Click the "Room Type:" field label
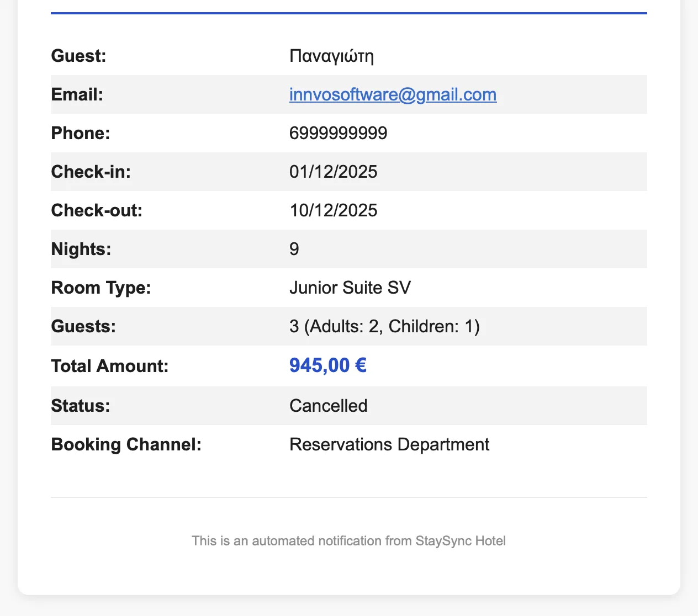The image size is (698, 616). [101, 288]
